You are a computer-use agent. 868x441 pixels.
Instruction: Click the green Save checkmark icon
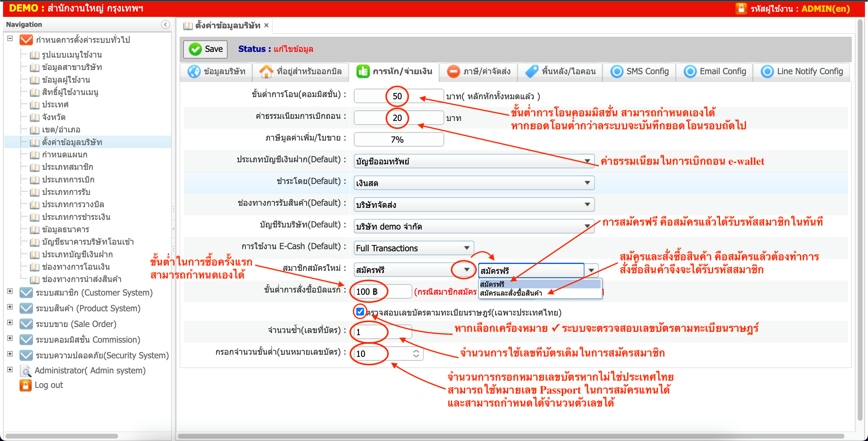pyautogui.click(x=195, y=49)
